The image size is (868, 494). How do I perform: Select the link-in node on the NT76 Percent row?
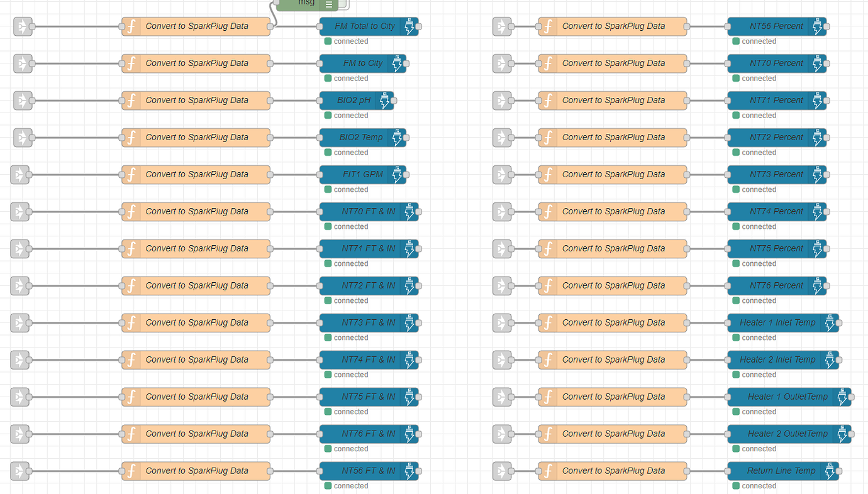point(502,286)
